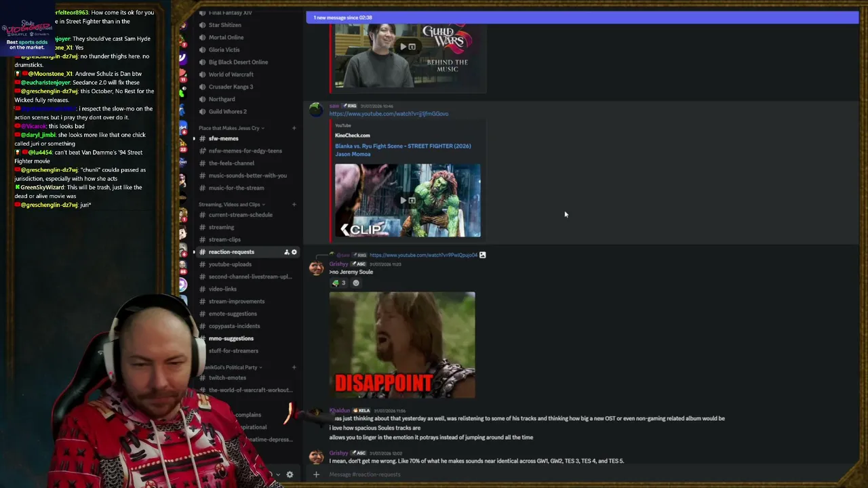Click the plus attachment button in message bar
This screenshot has height=488, width=868.
(x=316, y=474)
